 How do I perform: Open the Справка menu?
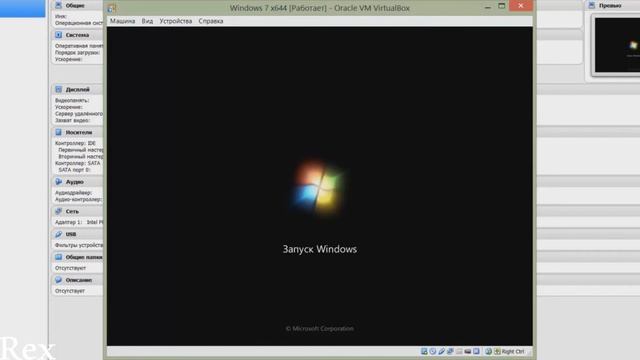point(211,21)
